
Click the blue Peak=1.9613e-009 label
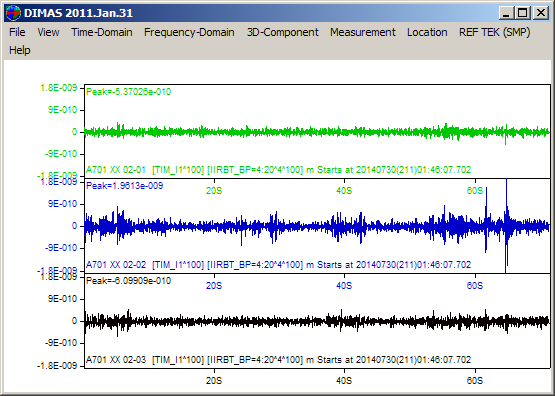[x=125, y=186]
